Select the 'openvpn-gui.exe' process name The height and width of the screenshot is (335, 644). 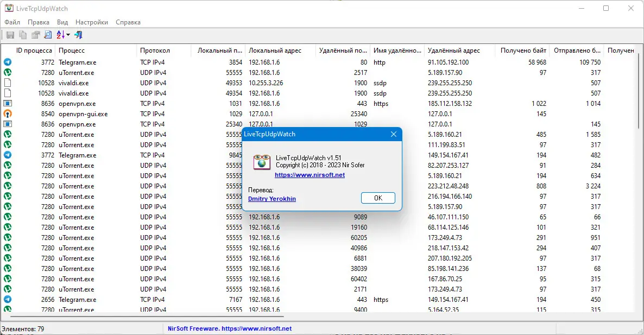pyautogui.click(x=83, y=114)
